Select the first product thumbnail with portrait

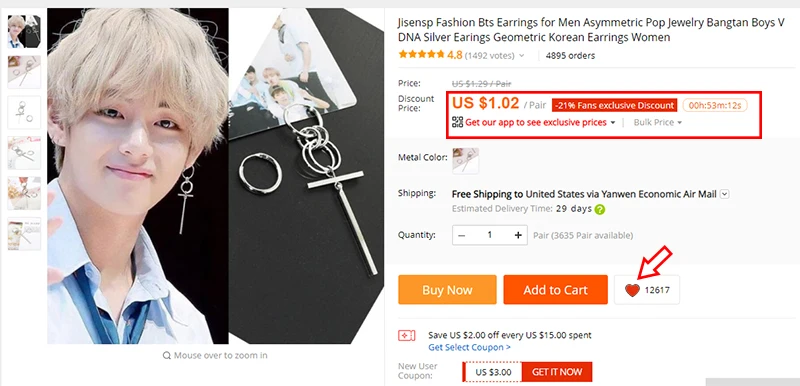pos(24,31)
